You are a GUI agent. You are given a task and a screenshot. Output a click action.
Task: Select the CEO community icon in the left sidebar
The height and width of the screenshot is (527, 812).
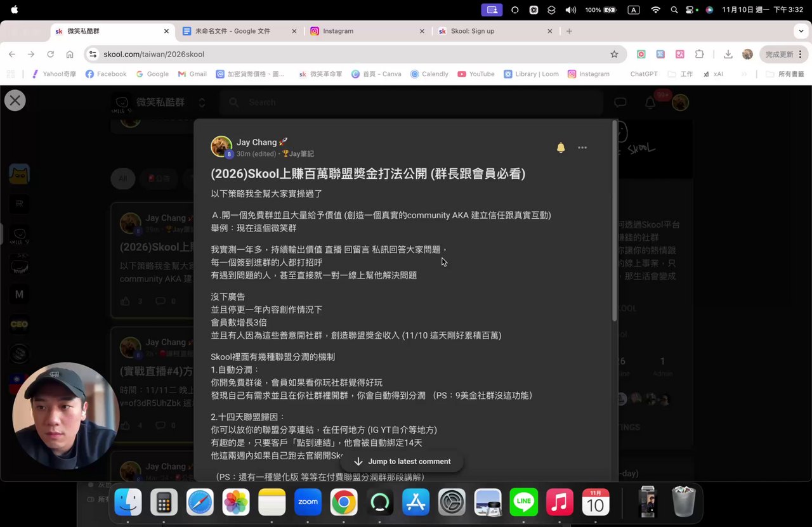pos(18,324)
